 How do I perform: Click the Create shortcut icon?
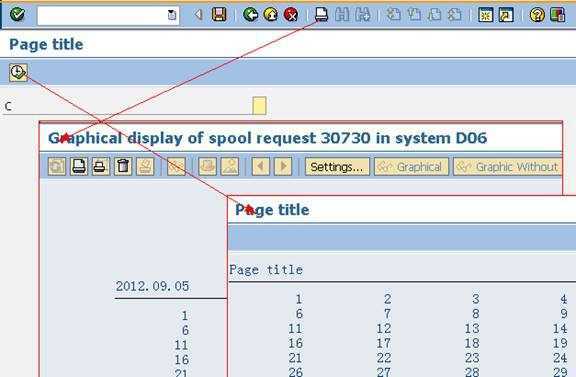point(506,15)
